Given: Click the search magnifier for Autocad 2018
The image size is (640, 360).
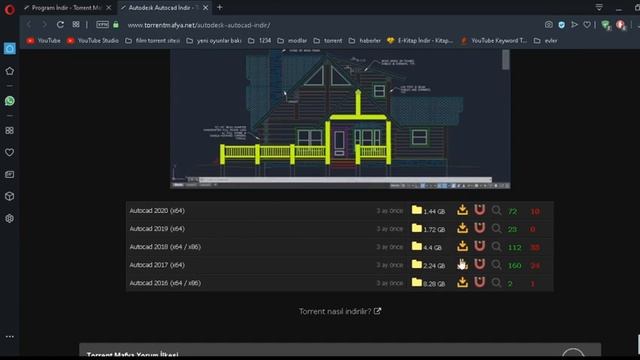Looking at the screenshot, I should (496, 246).
